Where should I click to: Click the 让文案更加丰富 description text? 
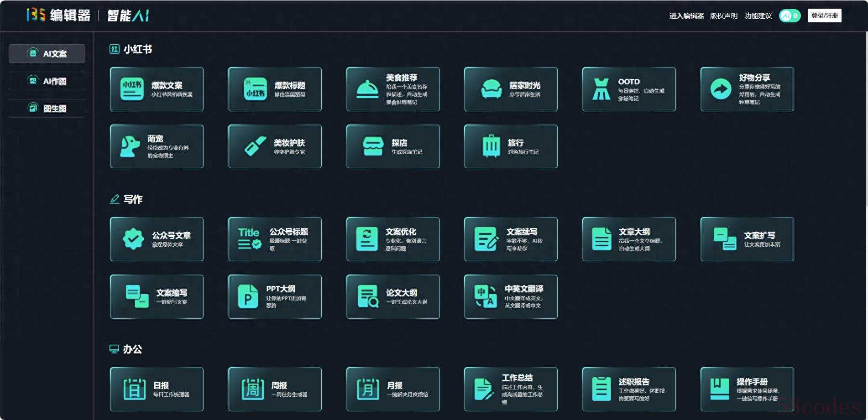[762, 244]
